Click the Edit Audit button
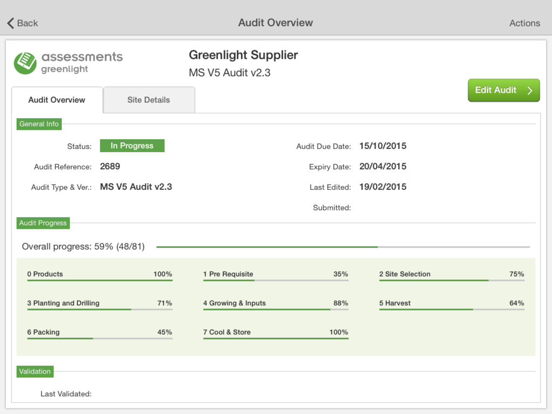Image resolution: width=552 pixels, height=414 pixels. click(x=503, y=90)
